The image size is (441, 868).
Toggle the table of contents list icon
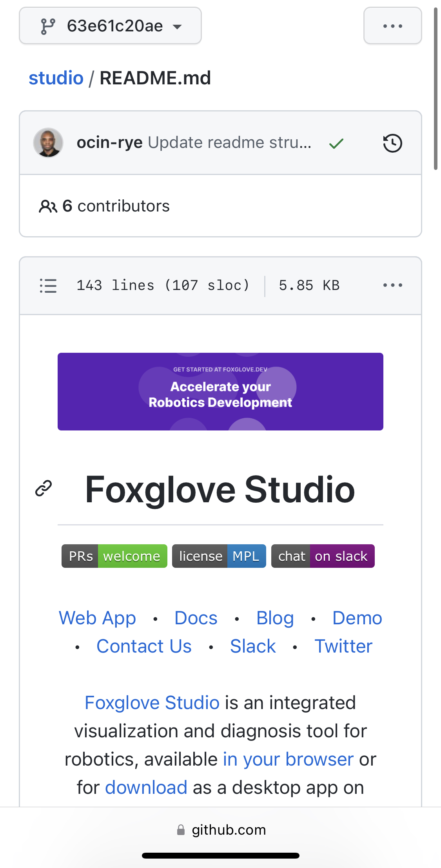[48, 286]
